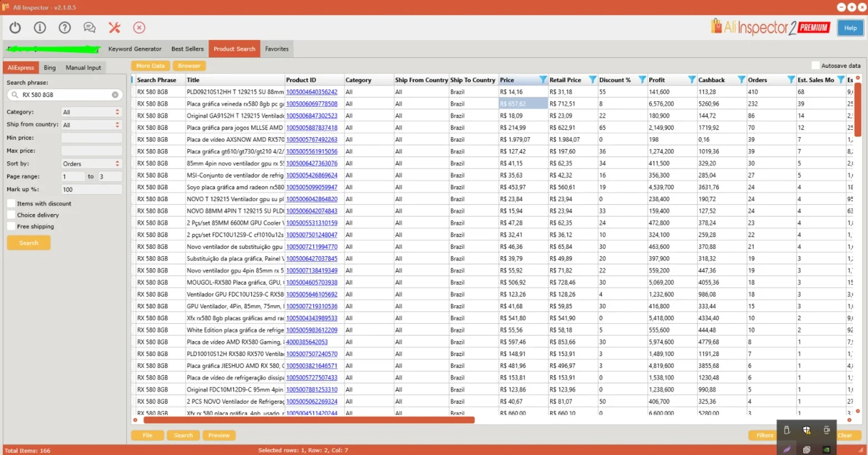Viewport: 868px width, 455px height.
Task: Clear the search phrase with the X icon
Action: pos(115,95)
